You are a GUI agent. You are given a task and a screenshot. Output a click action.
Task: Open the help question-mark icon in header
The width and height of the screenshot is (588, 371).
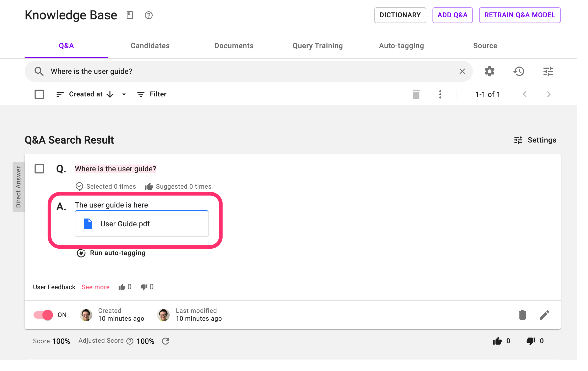click(x=148, y=15)
